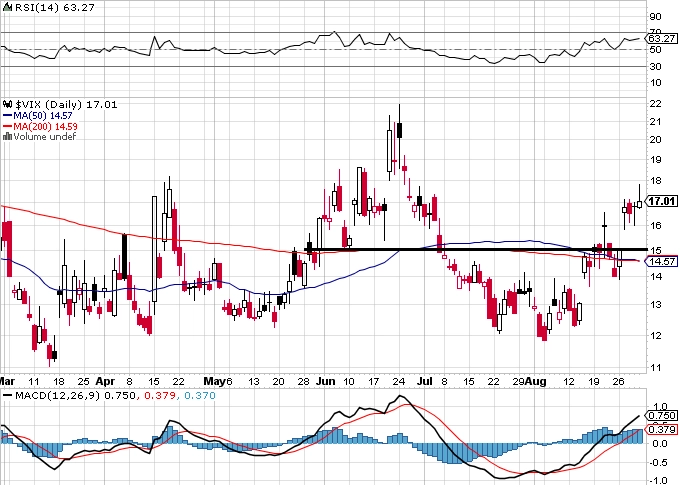
Task: Select the current price label 17.01
Action: pyautogui.click(x=661, y=201)
